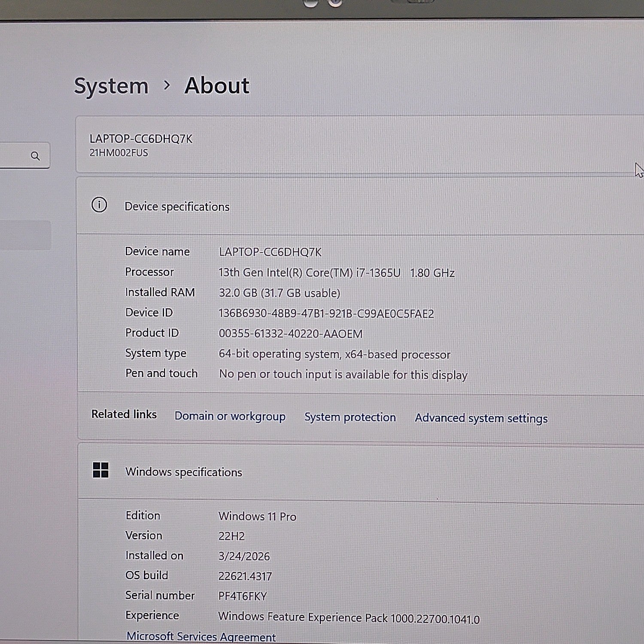
Task: Click the breadcrumb chevron separator
Action: (167, 85)
